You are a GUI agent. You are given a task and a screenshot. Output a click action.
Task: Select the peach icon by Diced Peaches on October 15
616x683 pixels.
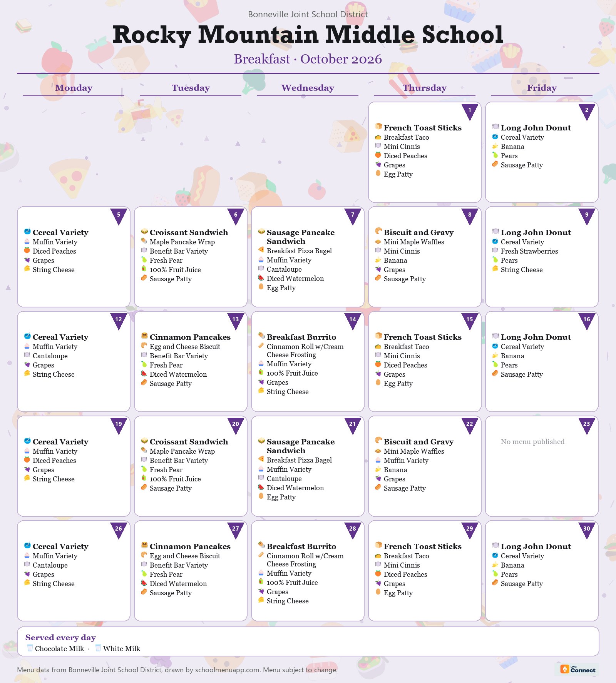[x=378, y=365]
